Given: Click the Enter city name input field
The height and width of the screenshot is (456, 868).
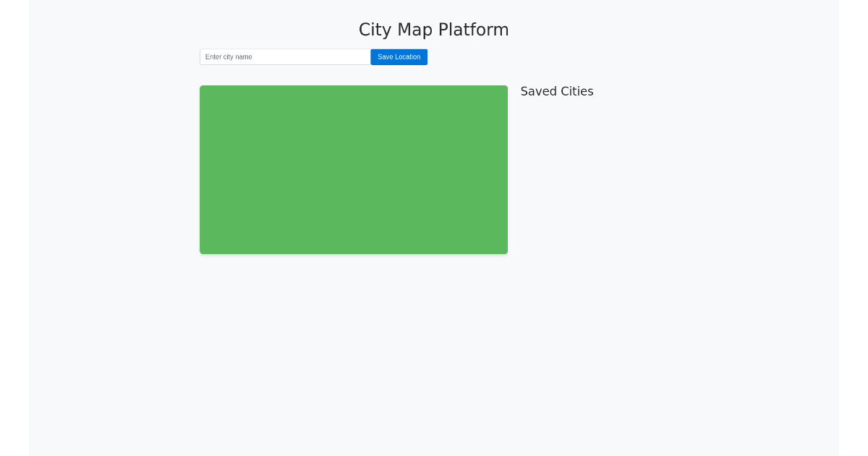Looking at the screenshot, I should point(285,56).
